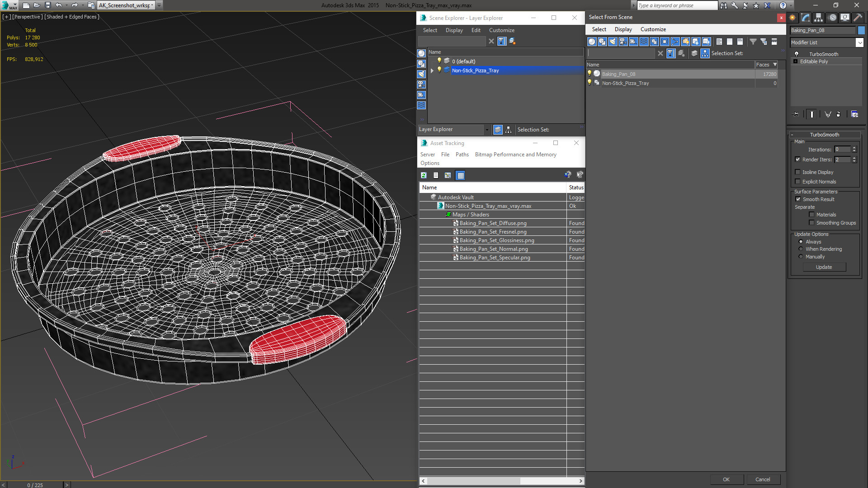Click the Cancel button in Select From Scene
This screenshot has width=868, height=488.
[x=763, y=479]
